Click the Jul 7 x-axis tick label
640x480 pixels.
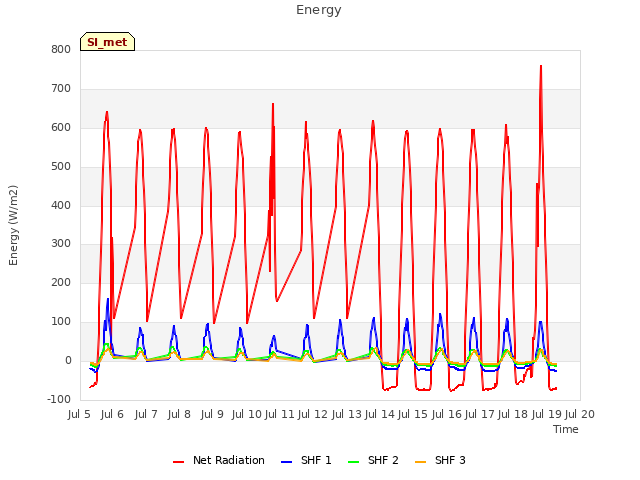[146, 414]
